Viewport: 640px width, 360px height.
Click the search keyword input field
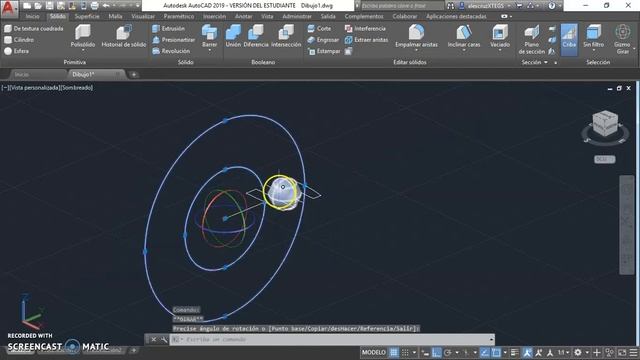tap(402, 6)
